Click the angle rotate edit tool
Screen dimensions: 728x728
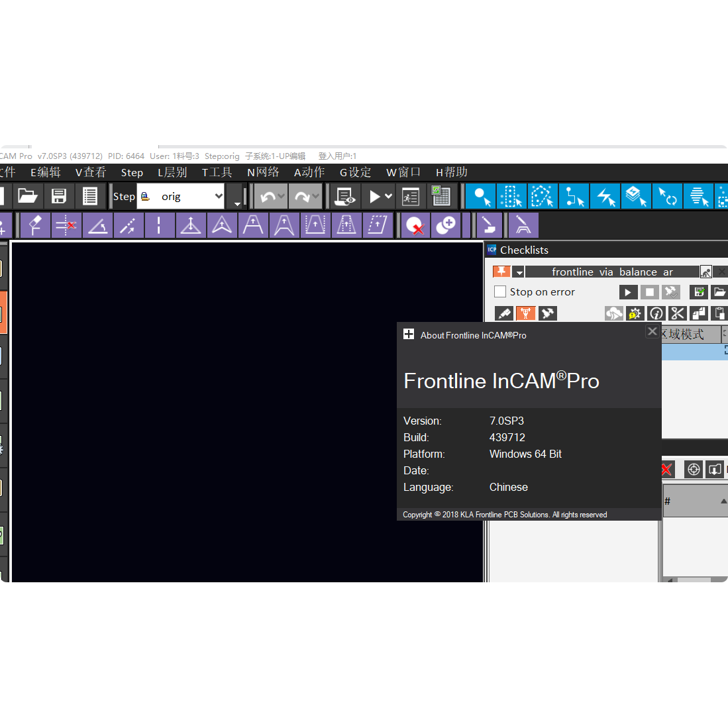click(x=97, y=226)
